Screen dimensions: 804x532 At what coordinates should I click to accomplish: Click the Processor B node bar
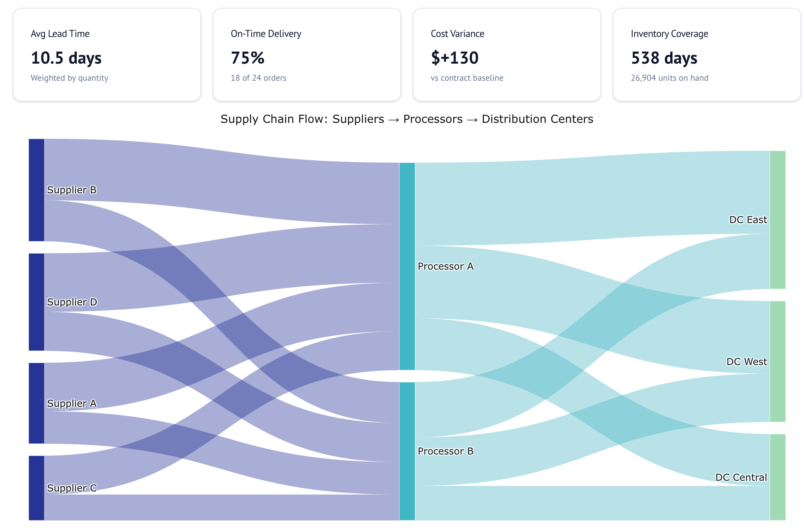coord(407,451)
